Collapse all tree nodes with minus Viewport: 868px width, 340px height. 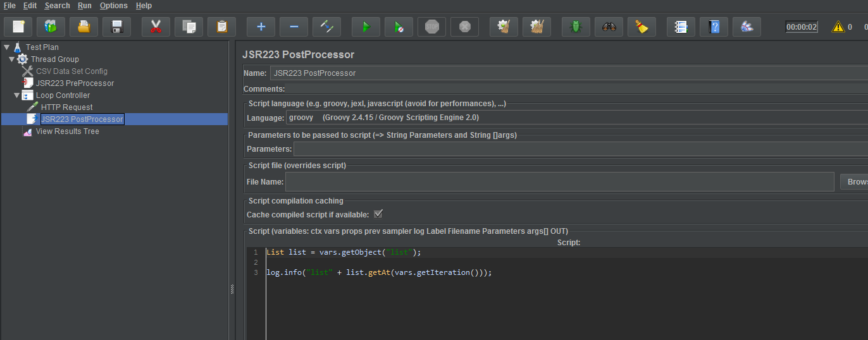[294, 27]
